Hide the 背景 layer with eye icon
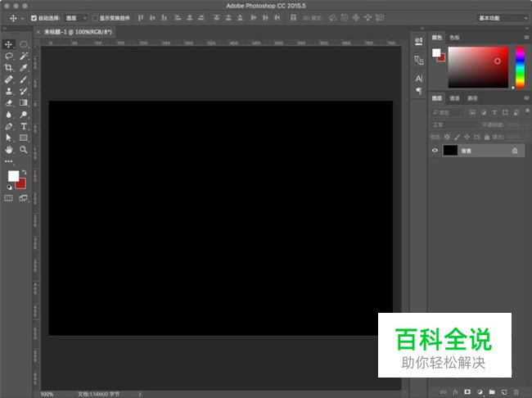The width and height of the screenshot is (532, 398). 435,151
